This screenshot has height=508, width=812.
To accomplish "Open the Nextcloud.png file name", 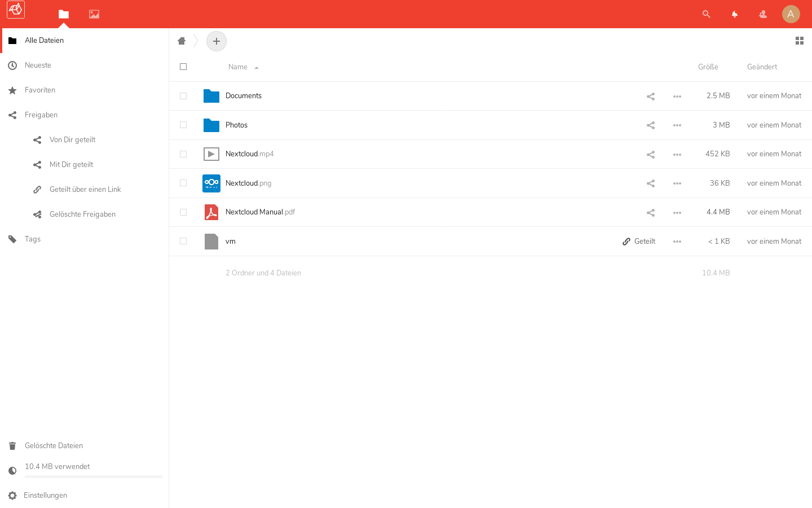I will pos(248,183).
